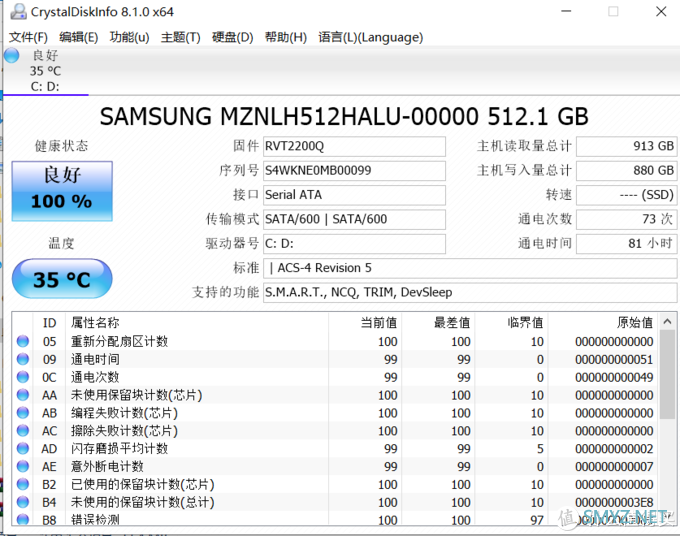
Task: Open the 语言(L)(Language) menu
Action: click(371, 37)
